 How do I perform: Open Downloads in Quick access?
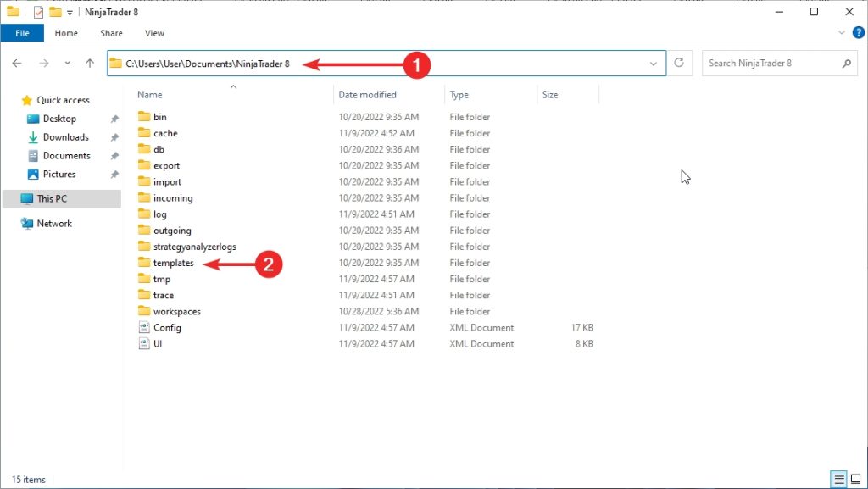65,137
